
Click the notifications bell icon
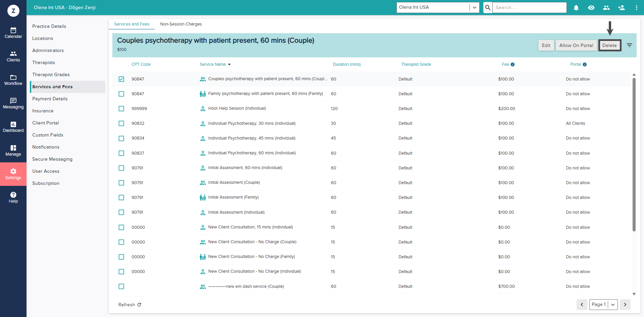pos(576,8)
